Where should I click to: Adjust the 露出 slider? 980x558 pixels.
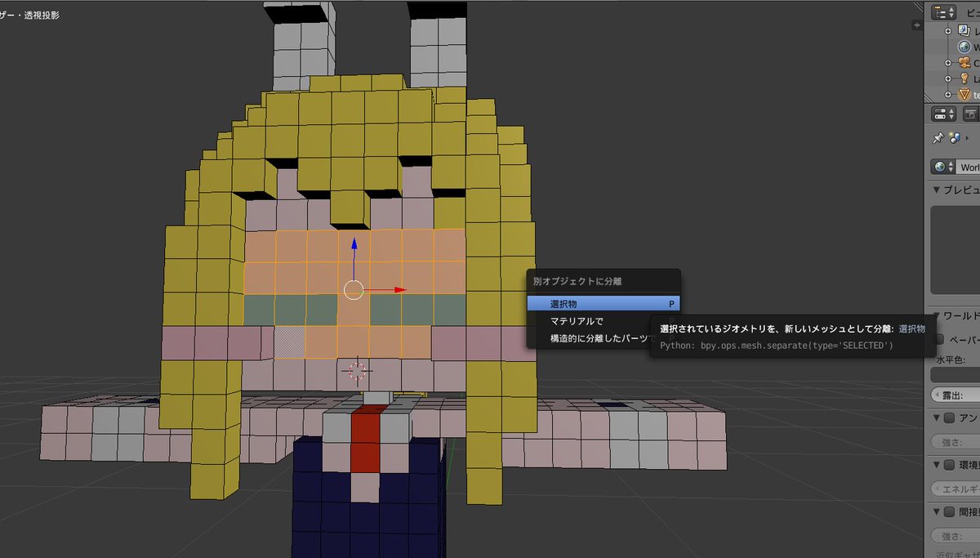(955, 395)
